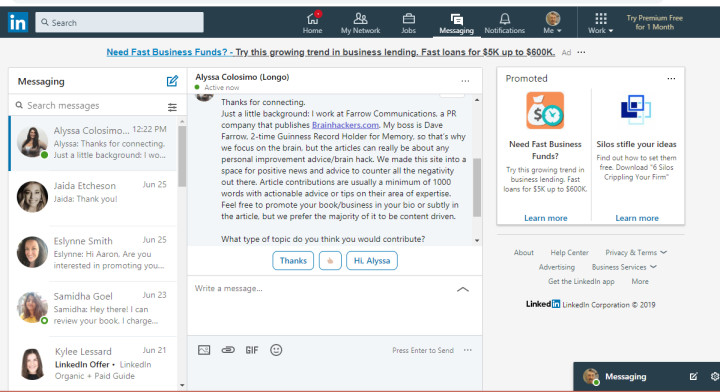Open the message filter settings icon
This screenshot has width=720, height=392.
coord(172,107)
